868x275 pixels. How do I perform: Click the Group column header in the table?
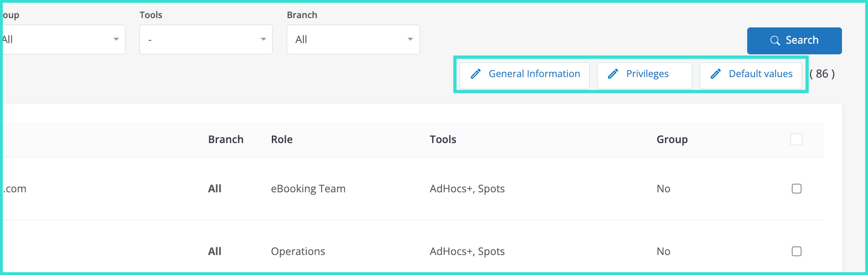(671, 139)
